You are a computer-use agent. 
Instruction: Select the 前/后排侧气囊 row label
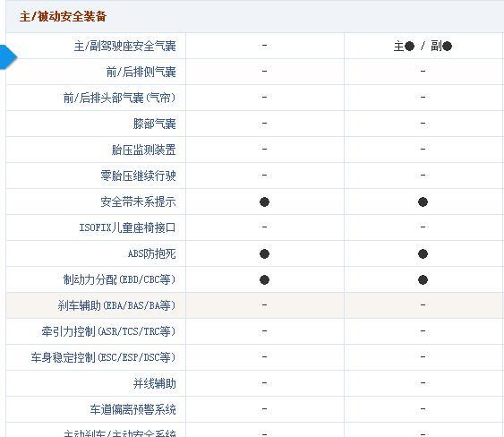pyautogui.click(x=141, y=72)
